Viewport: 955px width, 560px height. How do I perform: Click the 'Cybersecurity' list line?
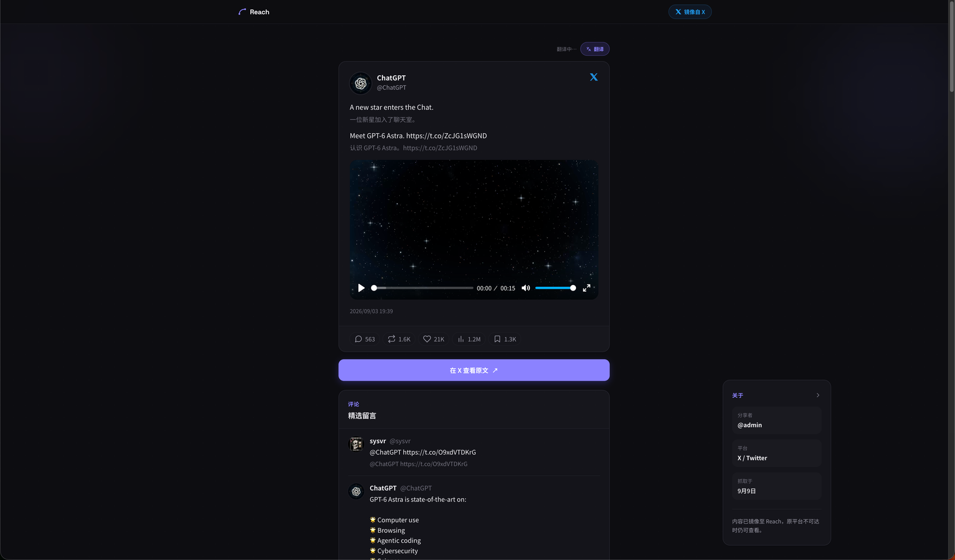(x=394, y=551)
